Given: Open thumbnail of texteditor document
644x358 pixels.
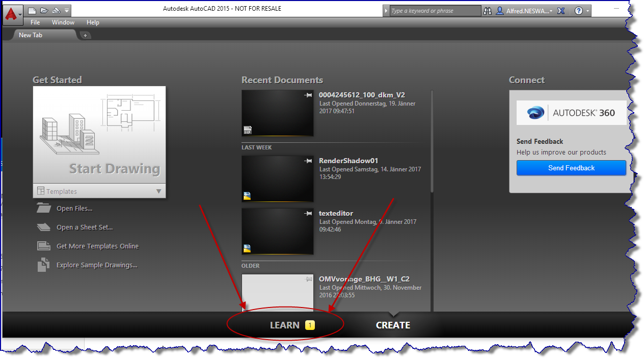Looking at the screenshot, I should [x=278, y=232].
